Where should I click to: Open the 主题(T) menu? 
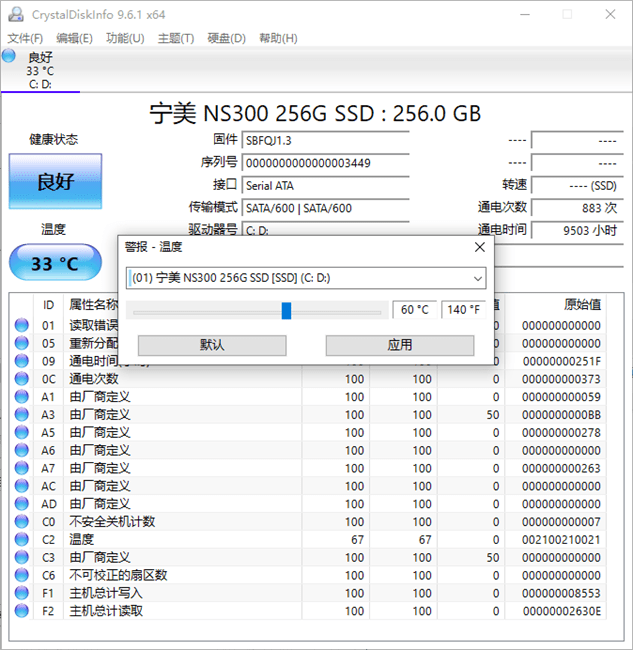click(175, 38)
